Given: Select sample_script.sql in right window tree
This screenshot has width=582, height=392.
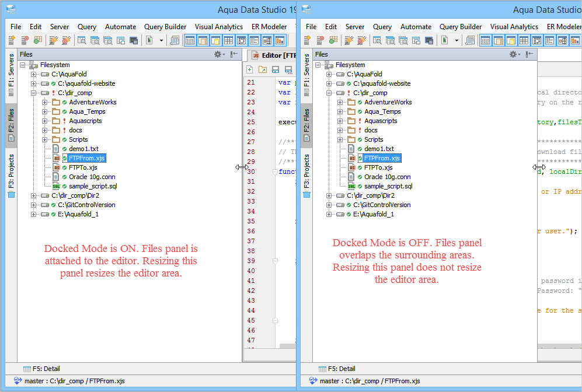Looking at the screenshot, I should pos(388,186).
